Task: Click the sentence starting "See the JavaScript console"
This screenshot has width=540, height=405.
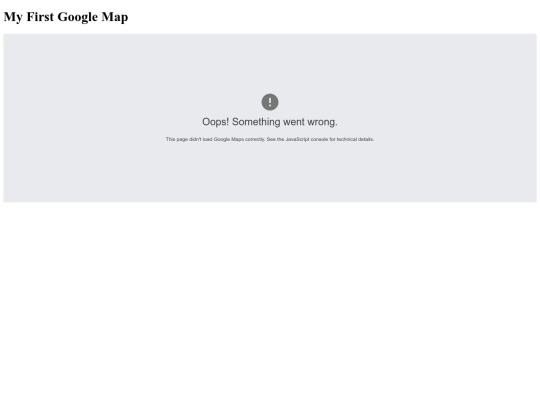Action: (320, 139)
